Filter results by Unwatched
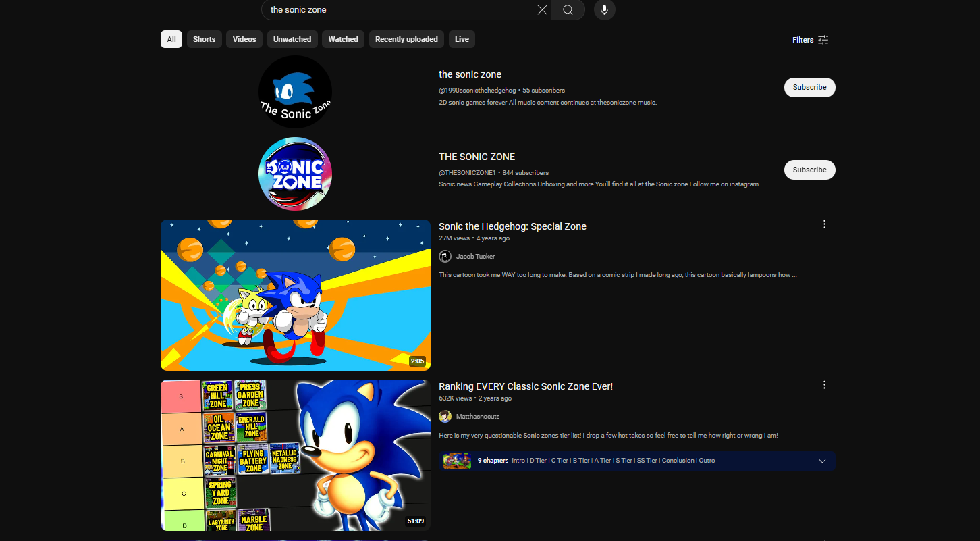This screenshot has height=541, width=980. click(292, 39)
